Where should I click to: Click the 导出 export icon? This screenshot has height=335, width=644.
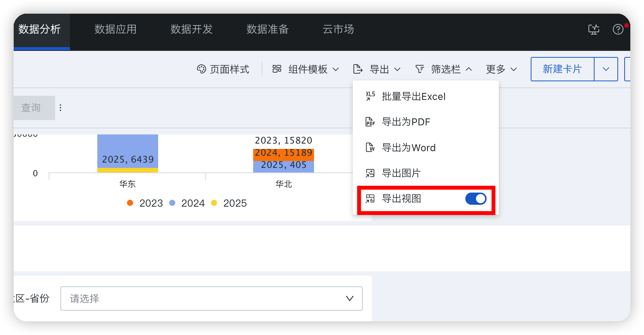click(x=358, y=69)
